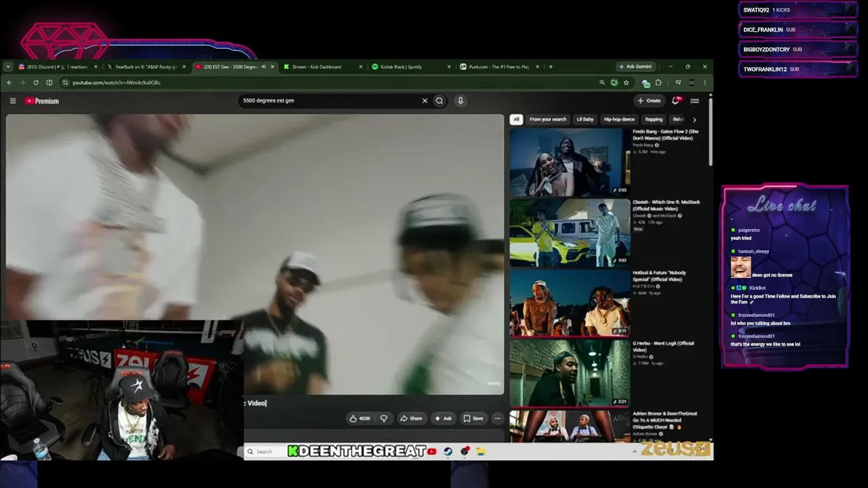Image resolution: width=868 pixels, height=488 pixels.
Task: Click the YouTube page scrollbar
Action: [x=711, y=132]
